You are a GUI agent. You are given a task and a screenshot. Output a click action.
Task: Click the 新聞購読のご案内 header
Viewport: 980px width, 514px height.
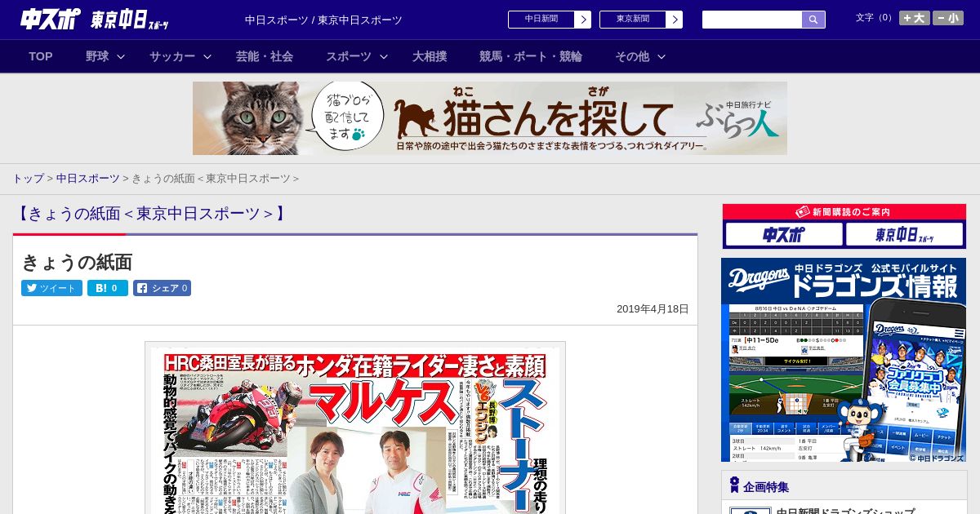tap(844, 212)
